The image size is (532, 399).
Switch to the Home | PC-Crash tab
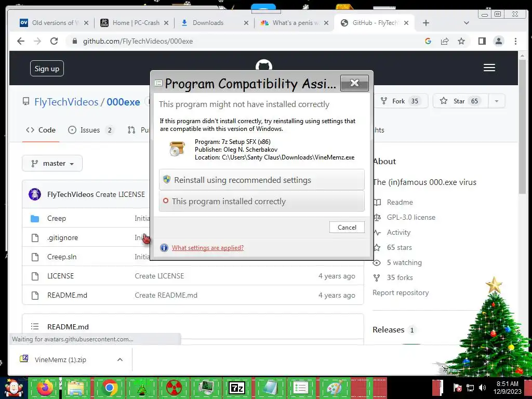point(135,23)
